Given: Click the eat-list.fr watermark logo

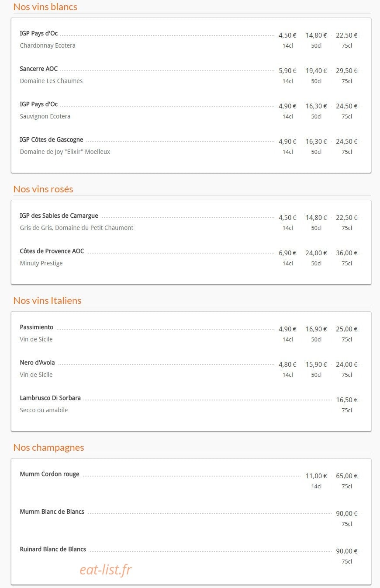Looking at the screenshot, I should pyautogui.click(x=106, y=570).
